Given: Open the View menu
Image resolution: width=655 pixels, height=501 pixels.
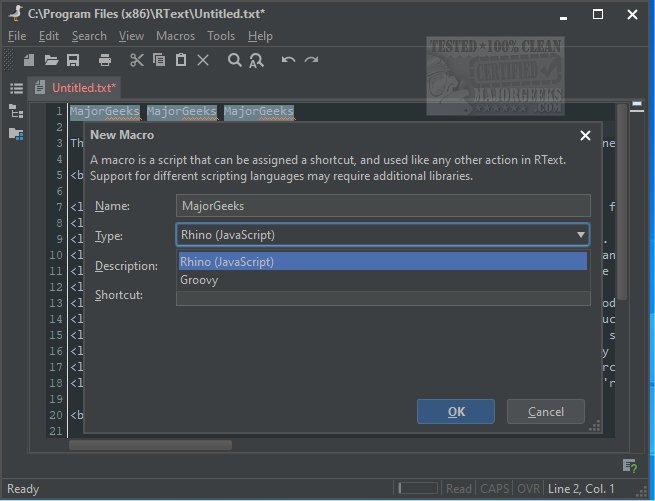Looking at the screenshot, I should point(131,36).
